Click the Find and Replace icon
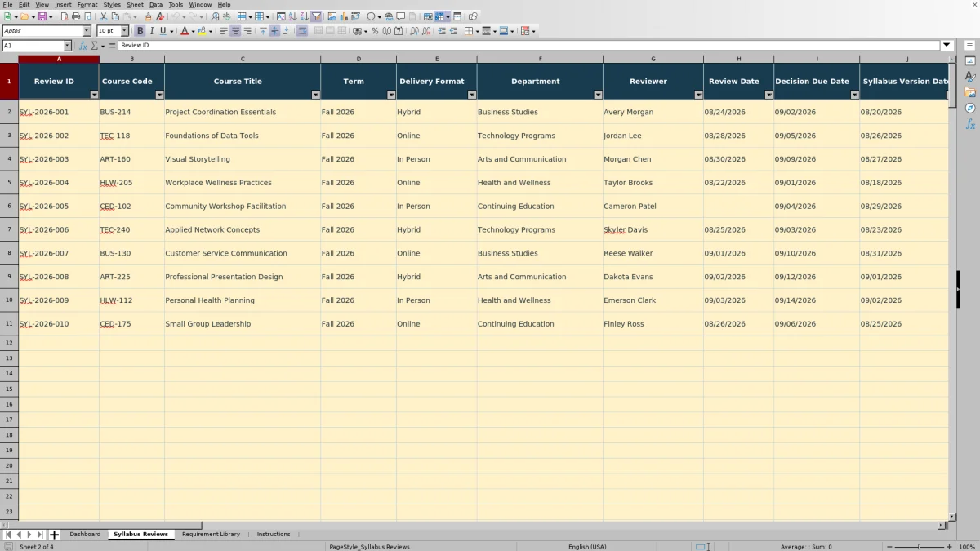The width and height of the screenshot is (980, 551). pyautogui.click(x=215, y=16)
